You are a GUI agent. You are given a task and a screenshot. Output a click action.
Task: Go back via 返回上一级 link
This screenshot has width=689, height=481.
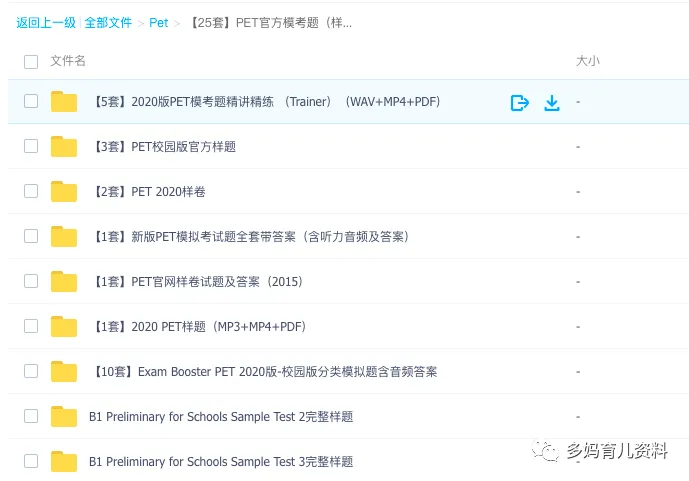coord(46,22)
